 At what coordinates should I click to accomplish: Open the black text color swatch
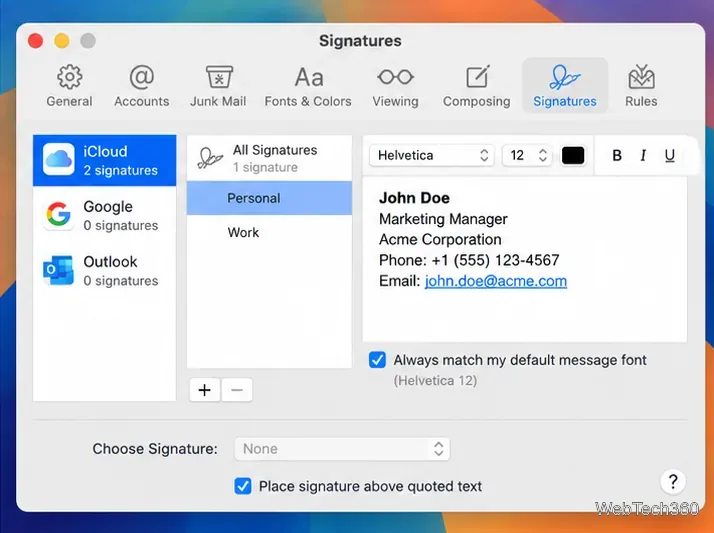click(x=573, y=155)
